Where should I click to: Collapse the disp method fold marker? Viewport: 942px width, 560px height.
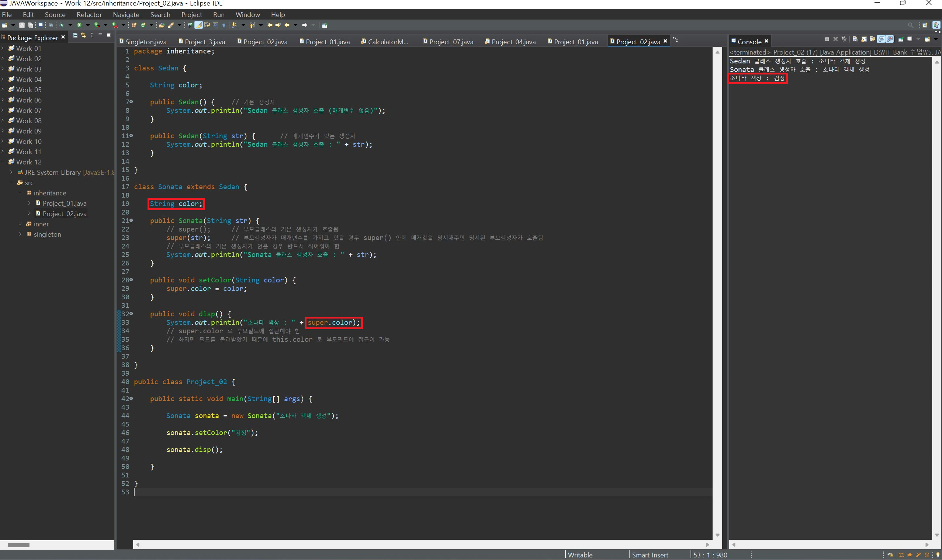point(131,314)
